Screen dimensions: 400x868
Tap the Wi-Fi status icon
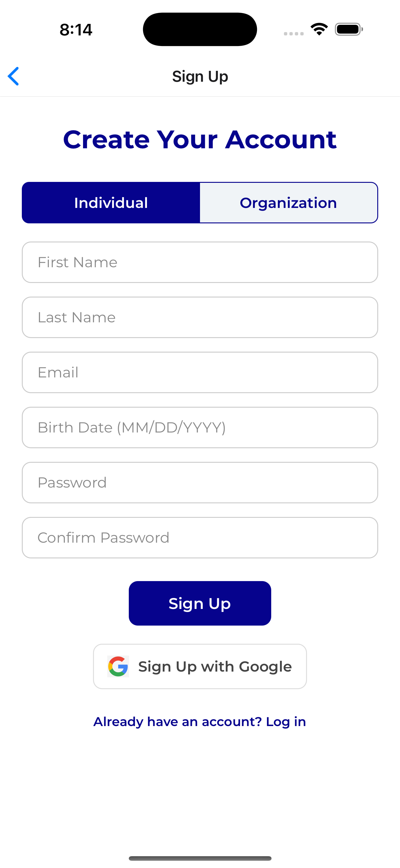319,29
